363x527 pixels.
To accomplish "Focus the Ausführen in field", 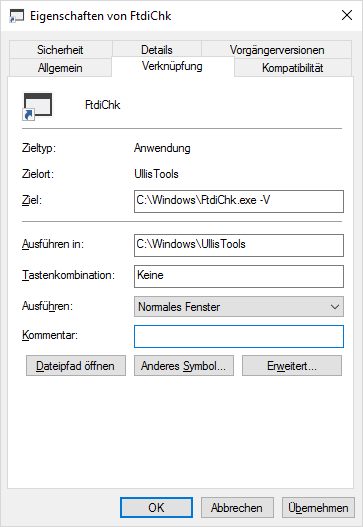I will pos(239,245).
